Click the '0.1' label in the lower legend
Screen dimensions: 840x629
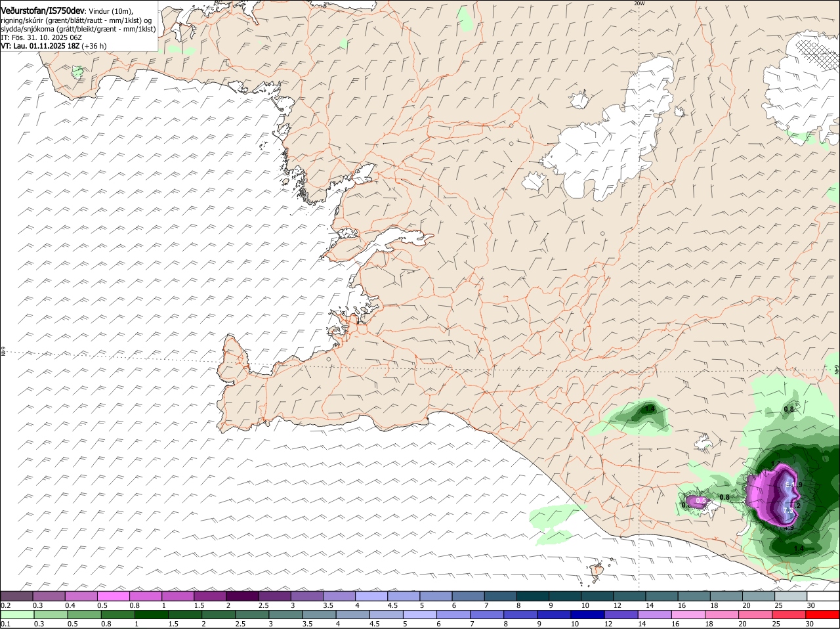[x=5, y=624]
